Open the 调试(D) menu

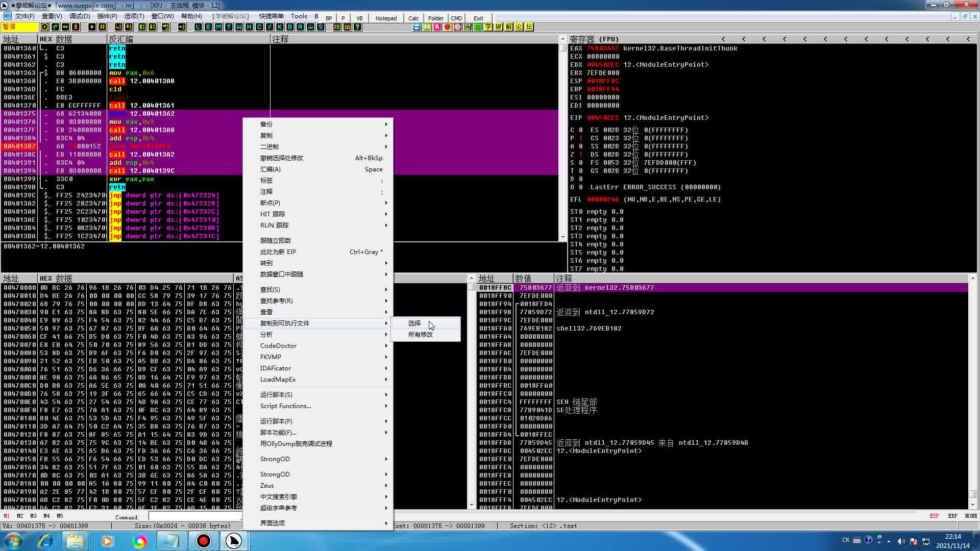(80, 16)
